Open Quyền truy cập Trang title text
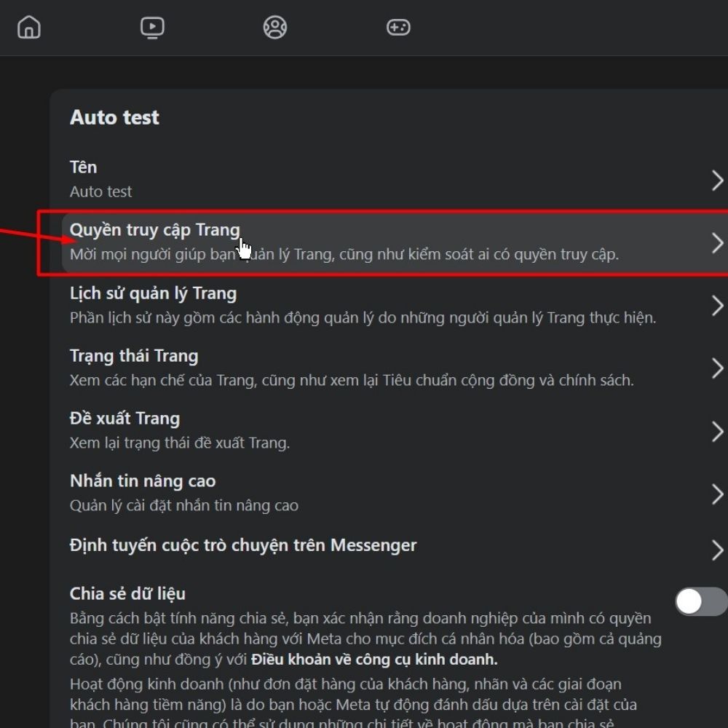728x728 pixels. point(154,230)
